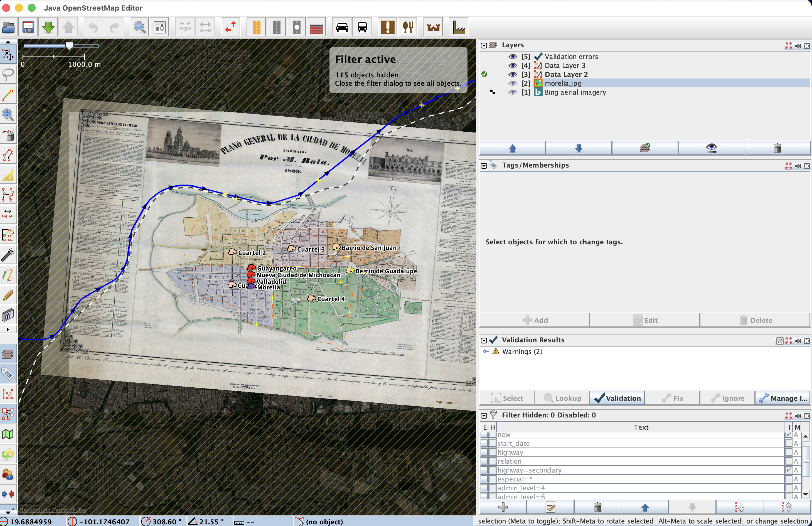Screen dimensions: 812x526
Task: Open the castle historic preset icon
Action: [x=433, y=27]
